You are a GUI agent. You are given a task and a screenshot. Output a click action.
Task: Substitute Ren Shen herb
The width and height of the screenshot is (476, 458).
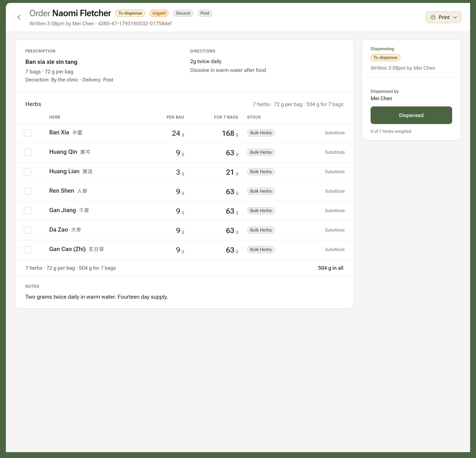pyautogui.click(x=335, y=191)
